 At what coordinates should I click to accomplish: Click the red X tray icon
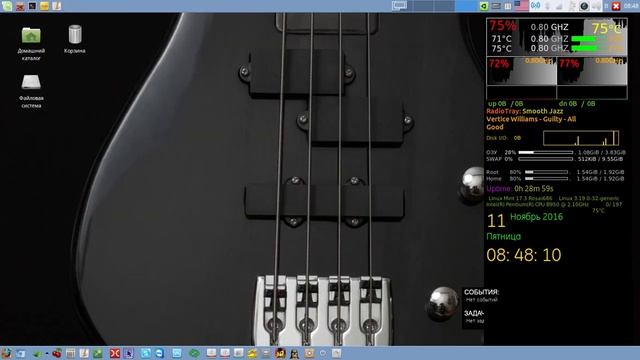[616, 6]
